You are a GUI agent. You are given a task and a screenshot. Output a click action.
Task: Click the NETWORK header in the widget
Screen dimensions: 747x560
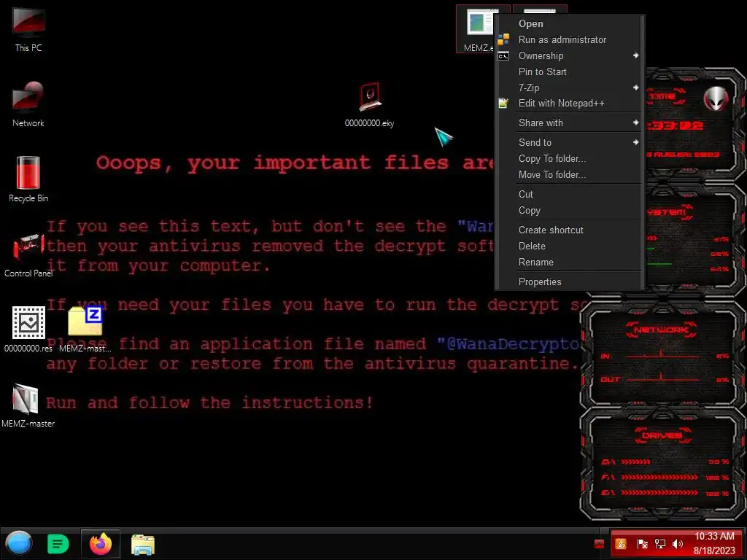pos(661,330)
